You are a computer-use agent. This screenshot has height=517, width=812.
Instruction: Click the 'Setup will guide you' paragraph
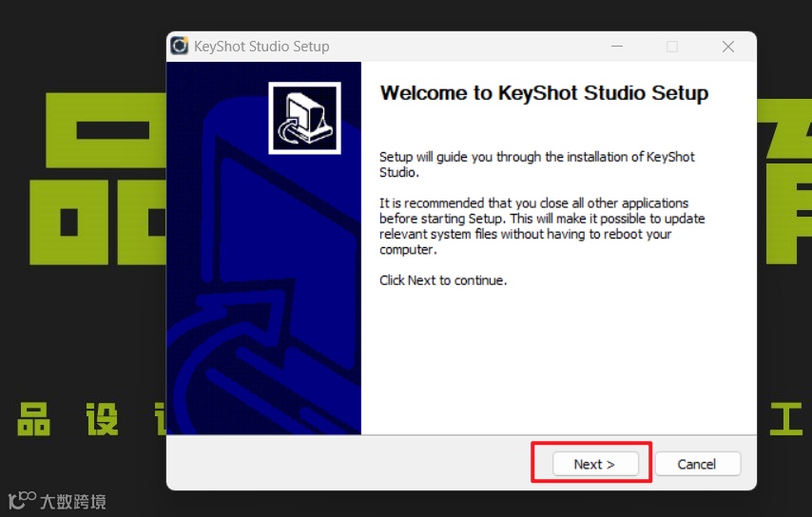[537, 164]
